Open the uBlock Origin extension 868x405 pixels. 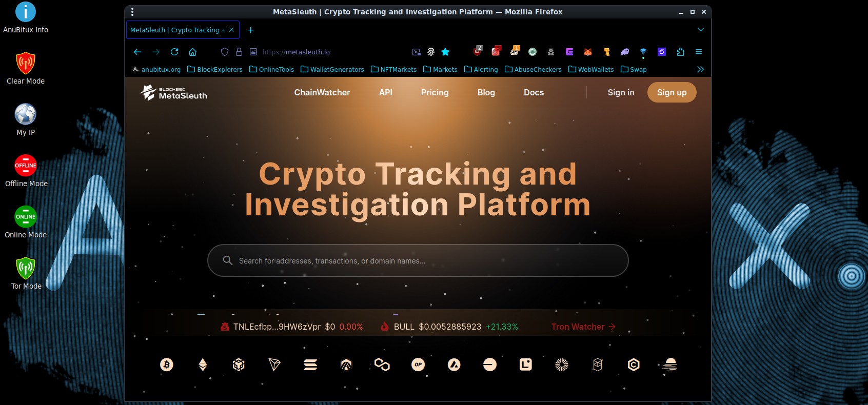click(x=478, y=51)
